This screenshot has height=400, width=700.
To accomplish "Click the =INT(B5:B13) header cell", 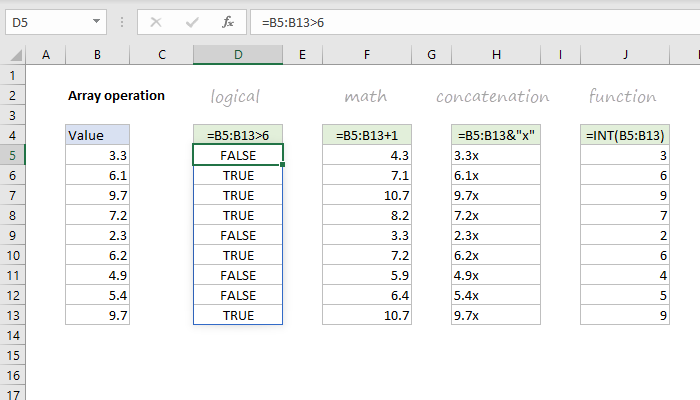I will point(624,135).
